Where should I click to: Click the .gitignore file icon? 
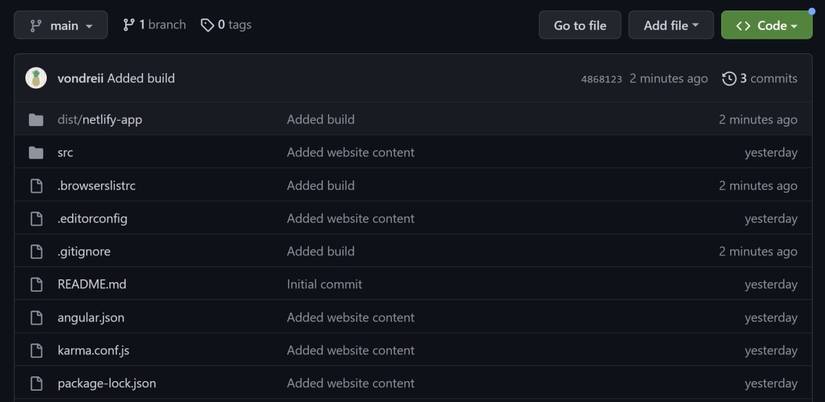tap(36, 252)
